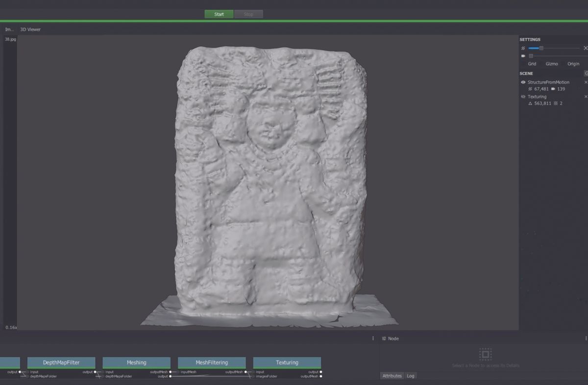The width and height of the screenshot is (588, 385).
Task: Open the node graph options menu via three dots
Action: [x=373, y=338]
